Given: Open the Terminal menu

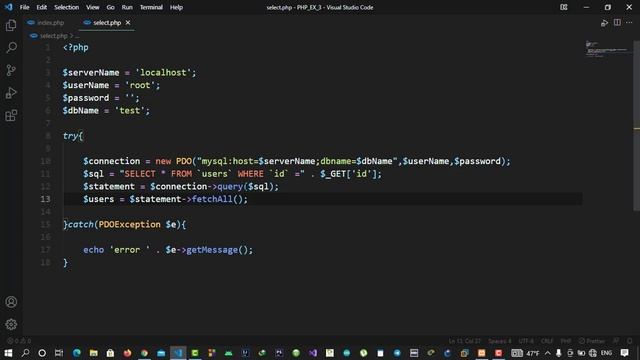Looking at the screenshot, I should [151, 7].
